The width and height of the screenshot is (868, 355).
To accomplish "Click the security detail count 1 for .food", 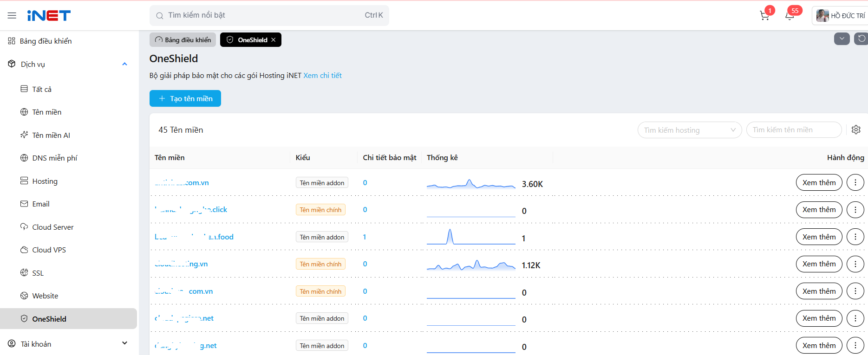I will [x=365, y=237].
